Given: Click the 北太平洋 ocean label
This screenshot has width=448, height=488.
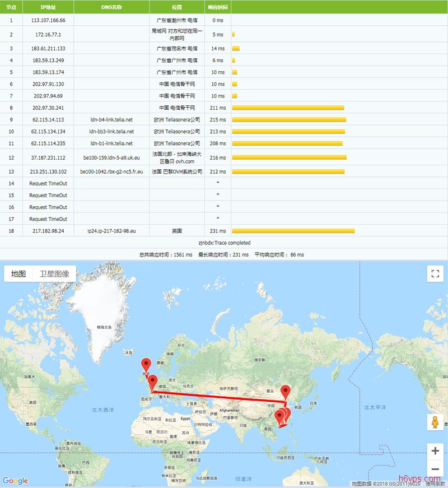Looking at the screenshot, I should tap(375, 407).
